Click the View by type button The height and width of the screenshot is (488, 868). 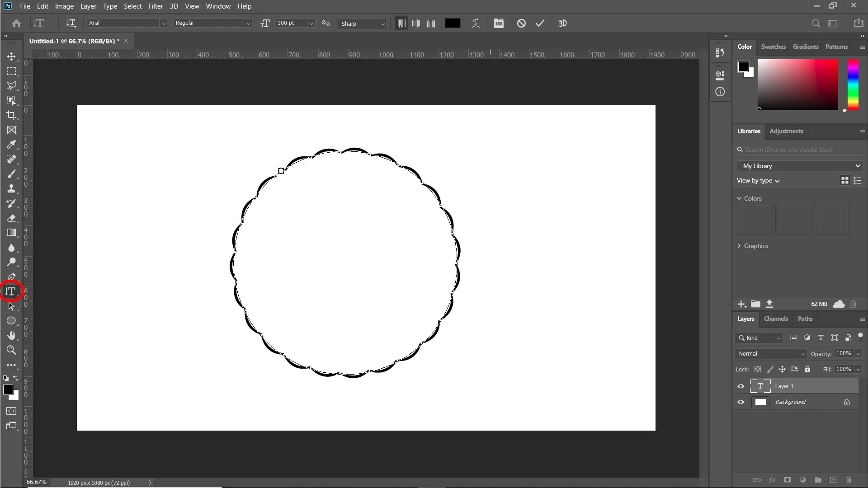click(x=758, y=181)
